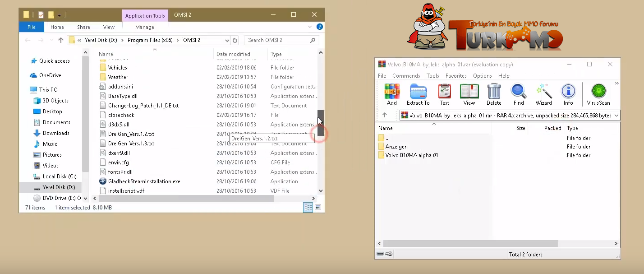
Task: Launch the Wizard tool in WinRAR
Action: [543, 95]
